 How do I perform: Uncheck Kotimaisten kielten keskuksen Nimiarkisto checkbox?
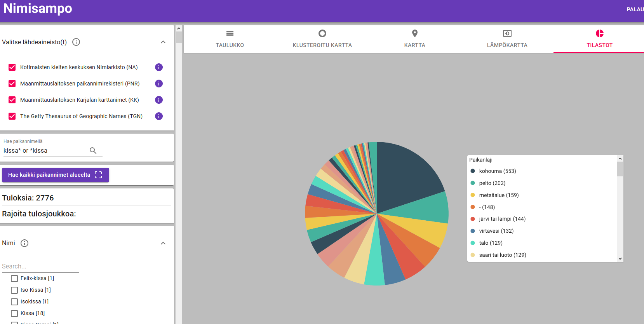click(12, 67)
